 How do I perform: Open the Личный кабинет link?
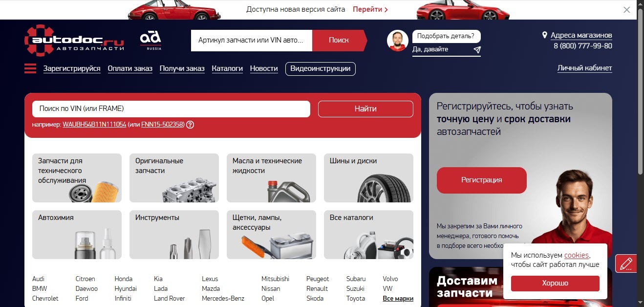(x=584, y=68)
